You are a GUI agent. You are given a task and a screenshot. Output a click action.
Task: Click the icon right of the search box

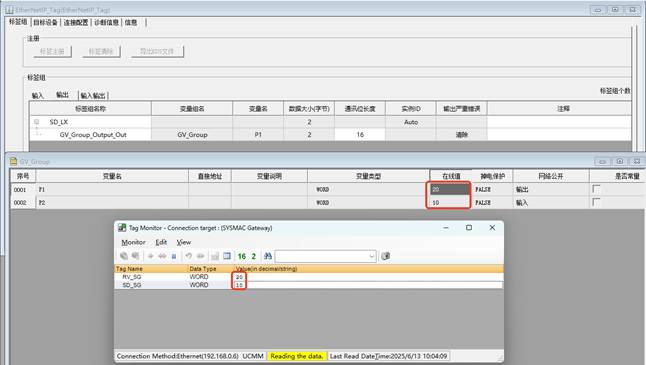385,256
